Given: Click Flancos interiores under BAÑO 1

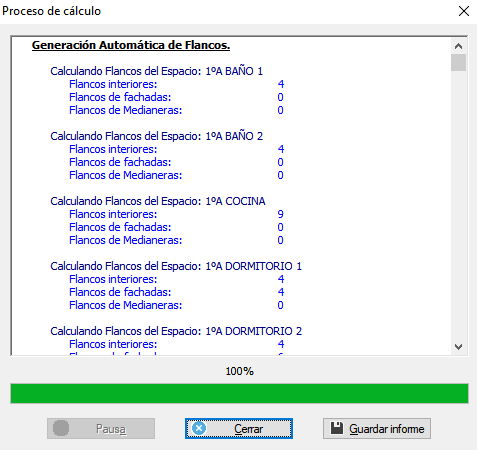Looking at the screenshot, I should click(x=113, y=84).
